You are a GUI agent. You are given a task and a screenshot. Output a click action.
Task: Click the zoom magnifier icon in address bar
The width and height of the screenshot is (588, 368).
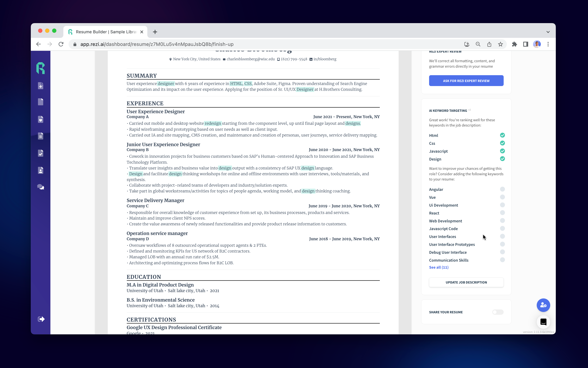point(478,44)
